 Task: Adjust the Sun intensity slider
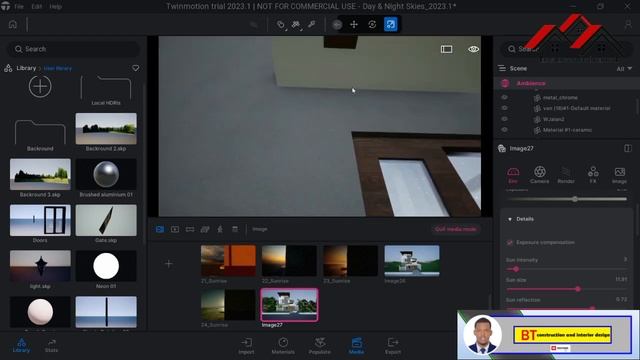point(566,269)
